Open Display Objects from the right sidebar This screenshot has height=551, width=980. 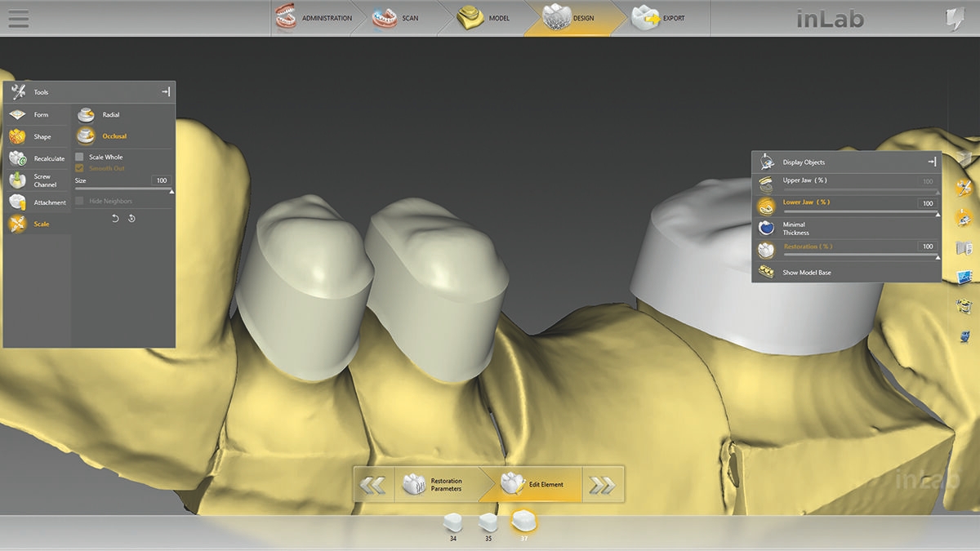[964, 218]
